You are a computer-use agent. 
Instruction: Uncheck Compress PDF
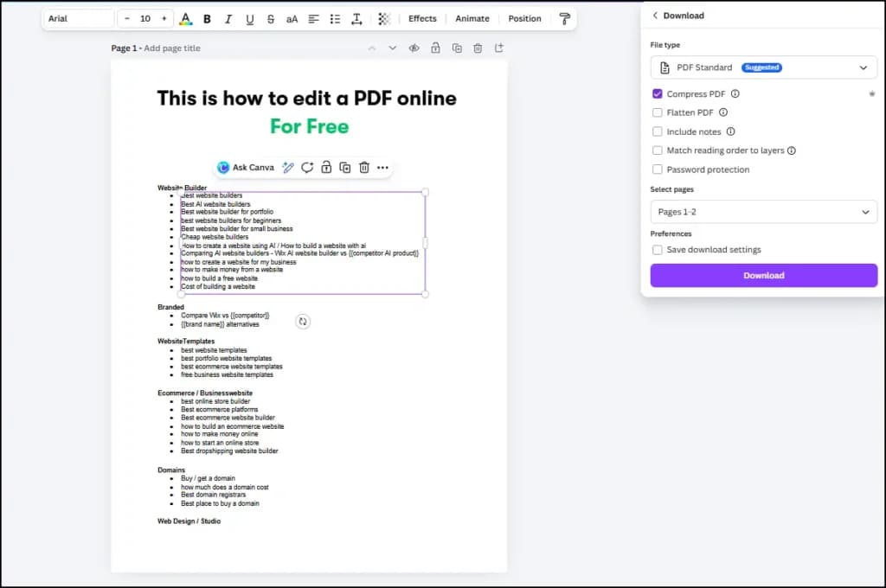coord(658,93)
